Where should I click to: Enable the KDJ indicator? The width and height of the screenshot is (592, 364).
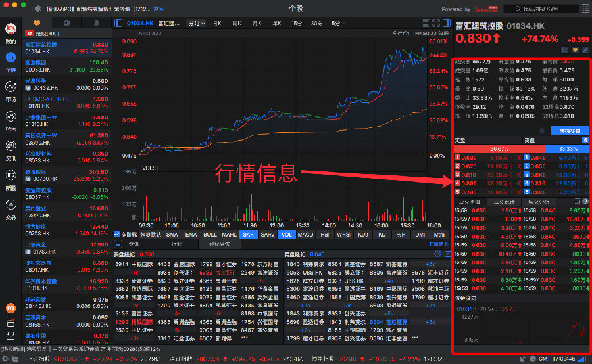click(x=363, y=235)
